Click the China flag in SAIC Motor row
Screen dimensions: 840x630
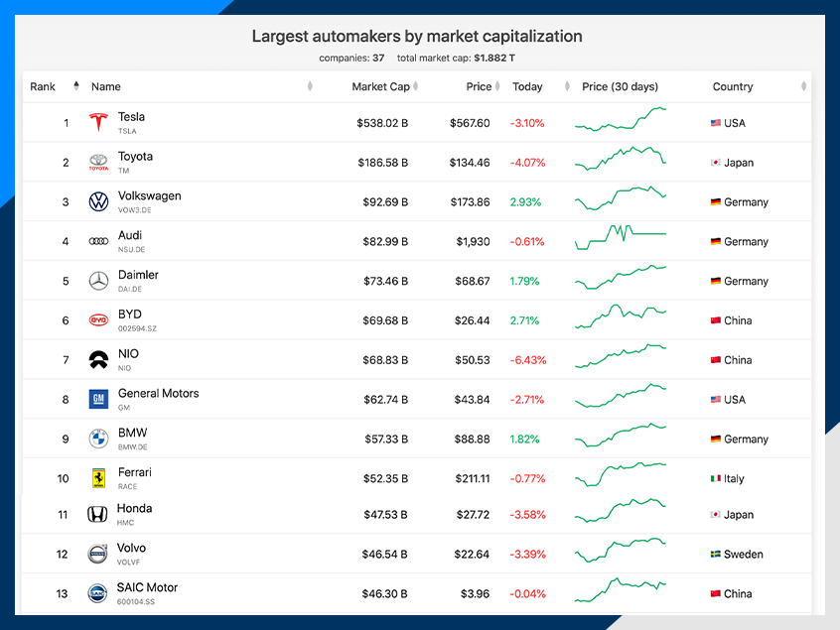coord(716,593)
